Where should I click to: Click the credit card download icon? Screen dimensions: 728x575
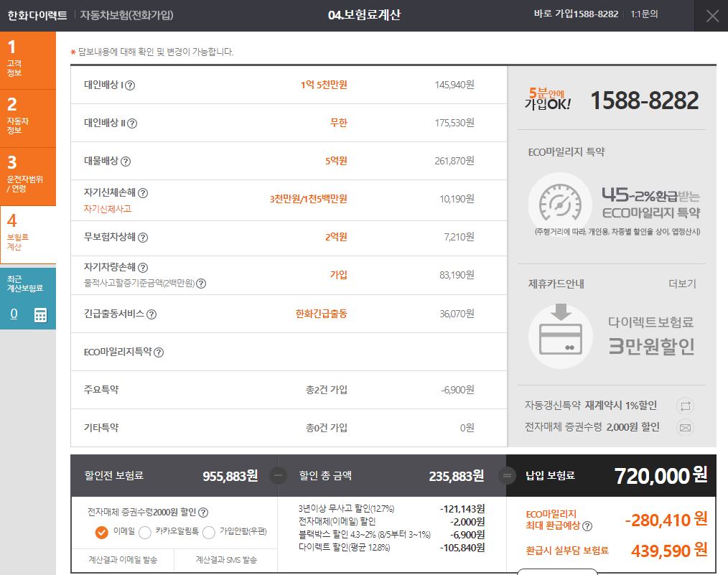pyautogui.click(x=561, y=337)
